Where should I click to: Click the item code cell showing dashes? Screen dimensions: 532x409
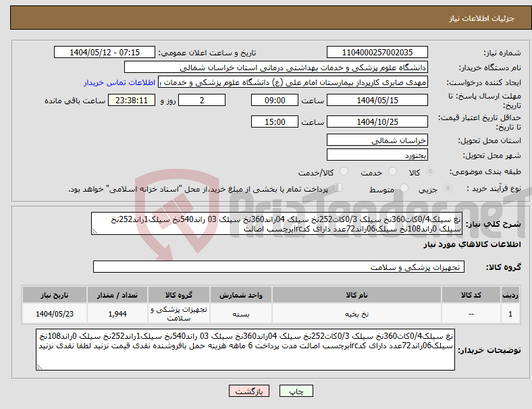click(471, 314)
